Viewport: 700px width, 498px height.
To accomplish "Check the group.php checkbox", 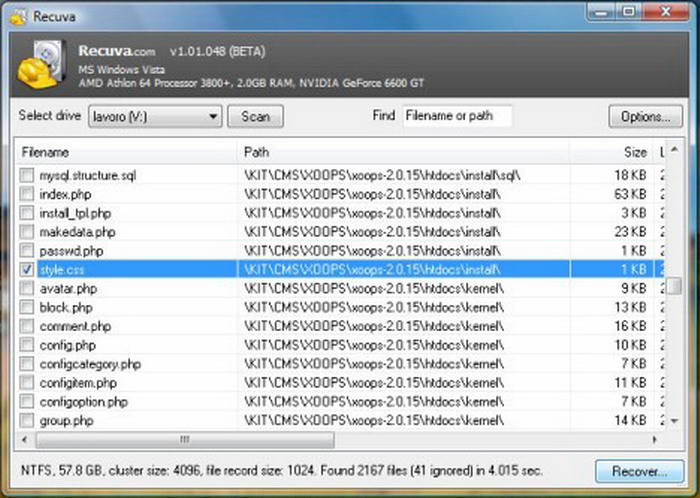I will 27,420.
